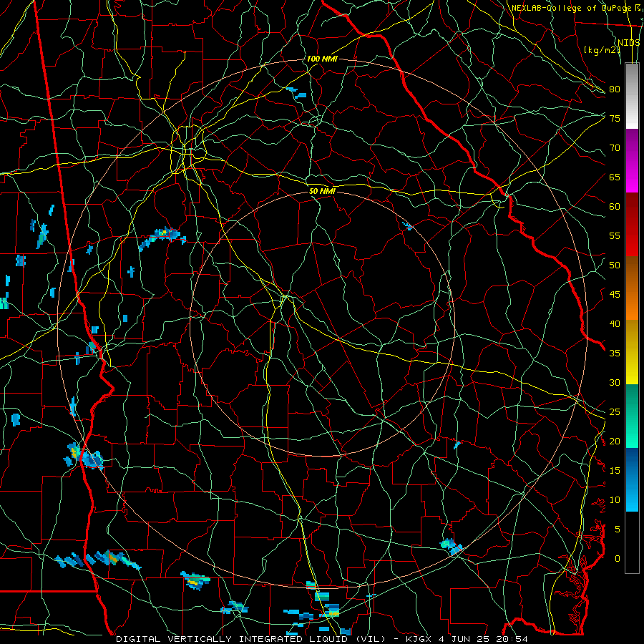
Task: Select the purple-magenta segment of the VIL scale
Action: tap(632, 160)
